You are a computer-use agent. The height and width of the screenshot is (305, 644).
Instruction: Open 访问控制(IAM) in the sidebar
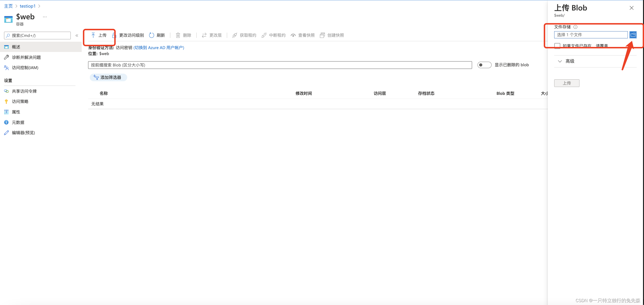[25, 68]
